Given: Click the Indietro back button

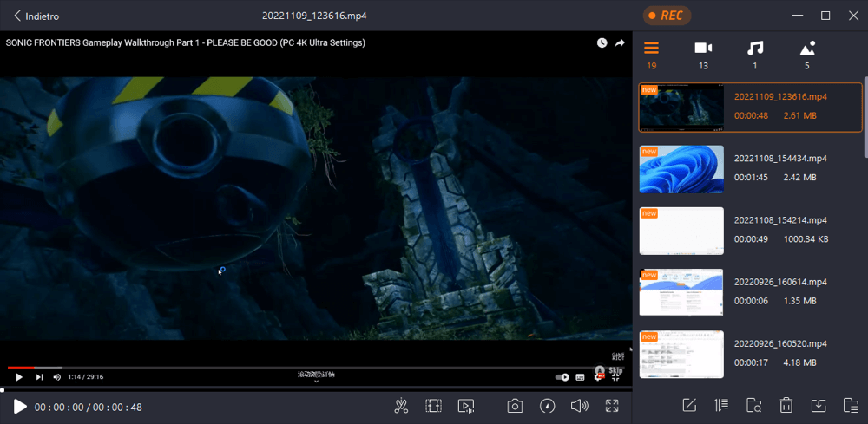Looking at the screenshot, I should 36,16.
